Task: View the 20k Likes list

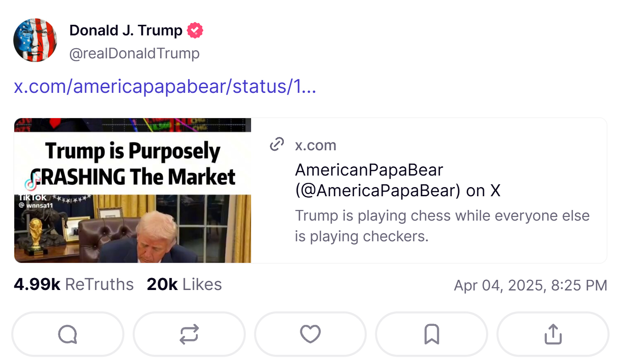Action: 184,284
